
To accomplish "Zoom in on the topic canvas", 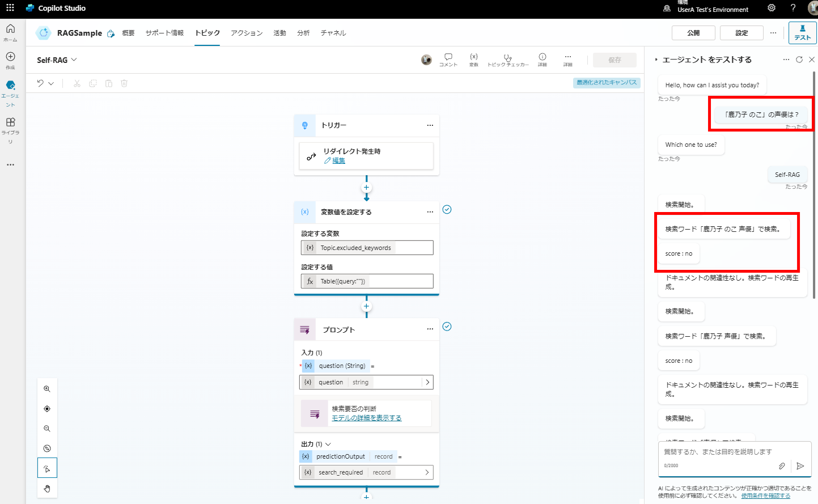I will pyautogui.click(x=47, y=389).
